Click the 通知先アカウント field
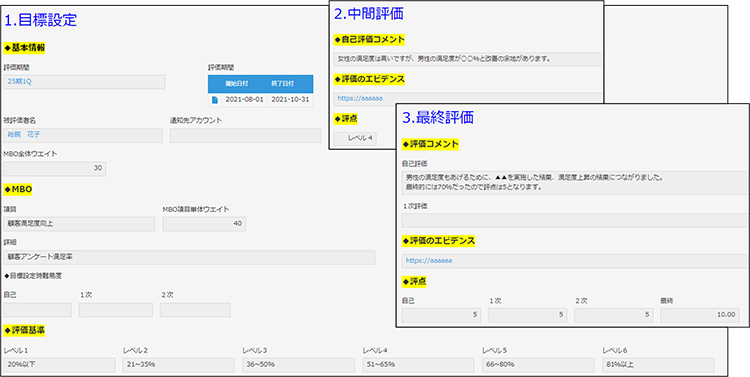This screenshot has height=377, width=750. click(245, 135)
